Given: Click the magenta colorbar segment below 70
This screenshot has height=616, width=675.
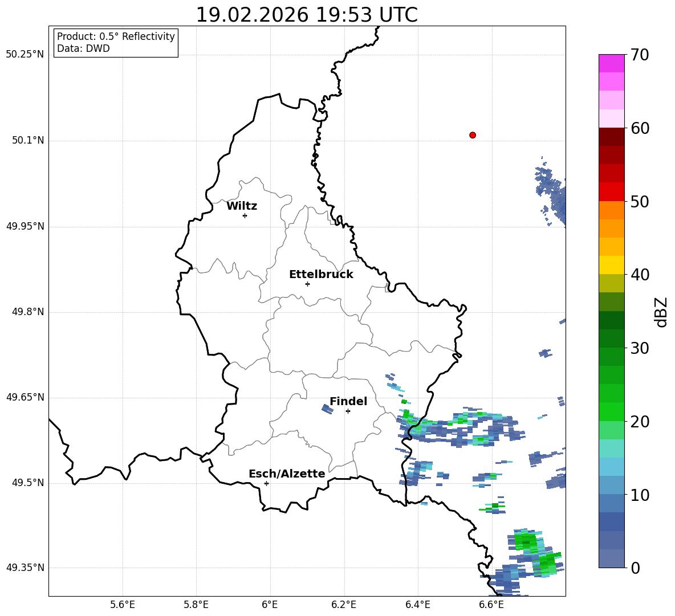Looking at the screenshot, I should (x=611, y=63).
